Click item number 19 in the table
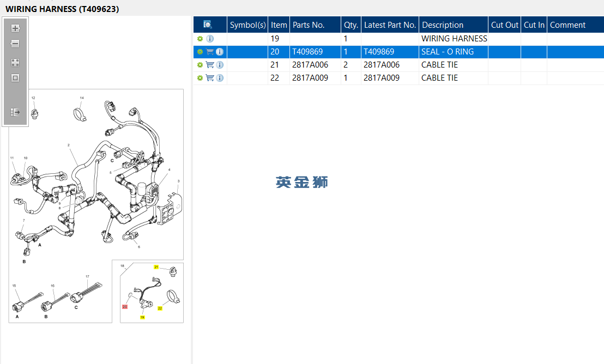The width and height of the screenshot is (604, 364). point(275,39)
